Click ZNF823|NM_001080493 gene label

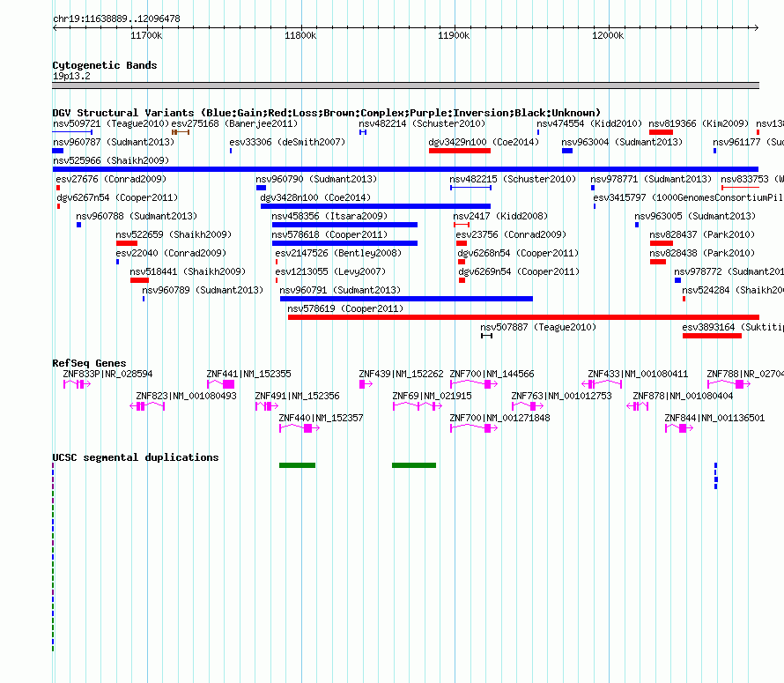click(x=187, y=396)
